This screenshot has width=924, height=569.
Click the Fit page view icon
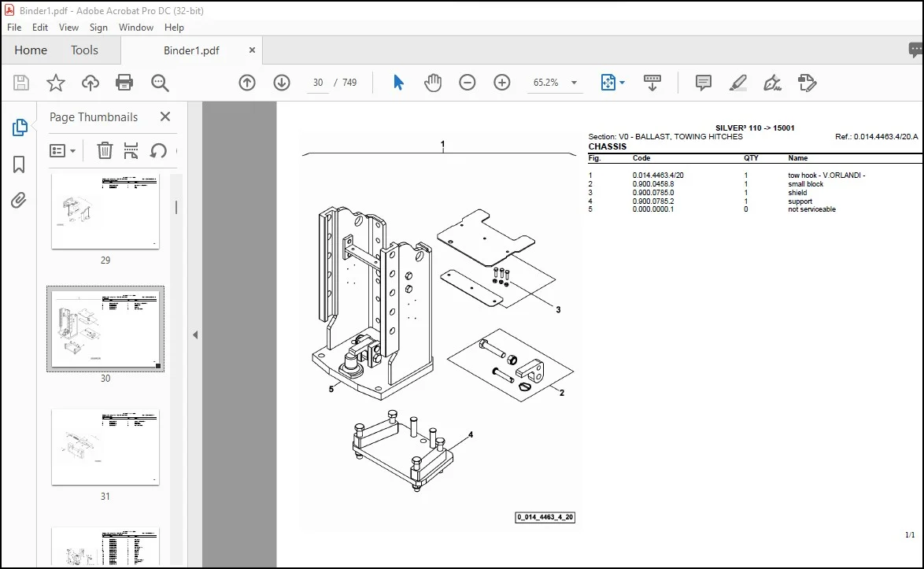pyautogui.click(x=608, y=83)
